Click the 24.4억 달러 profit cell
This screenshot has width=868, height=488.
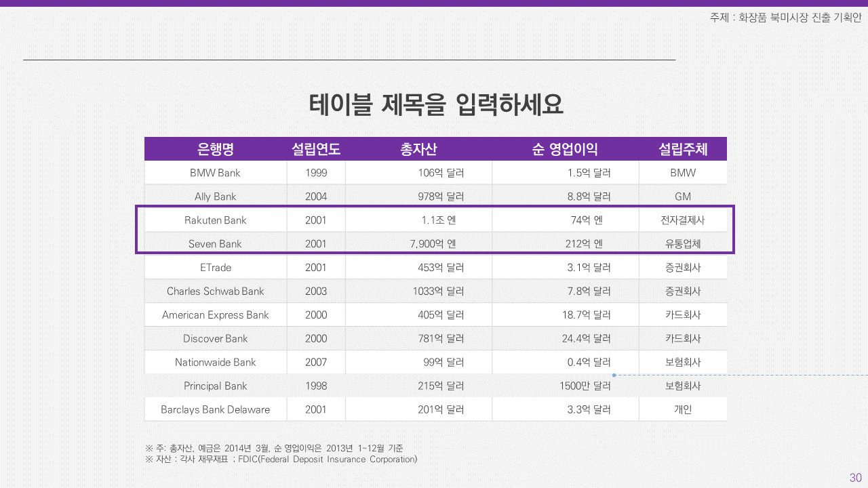point(566,339)
